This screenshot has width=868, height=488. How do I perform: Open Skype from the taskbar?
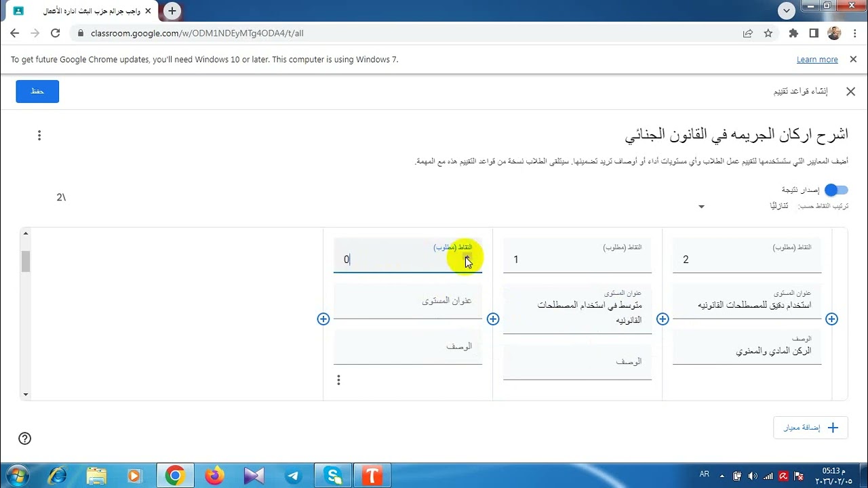pos(334,476)
